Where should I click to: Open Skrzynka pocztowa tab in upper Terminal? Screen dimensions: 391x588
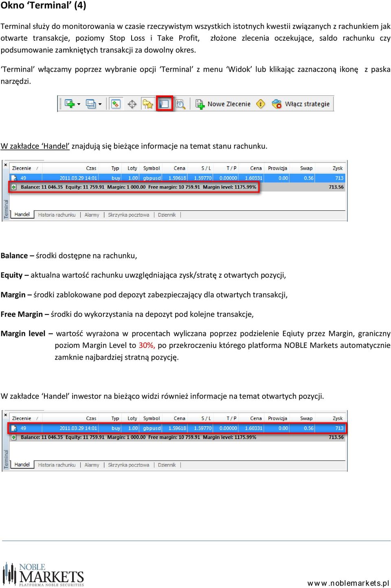tap(129, 215)
